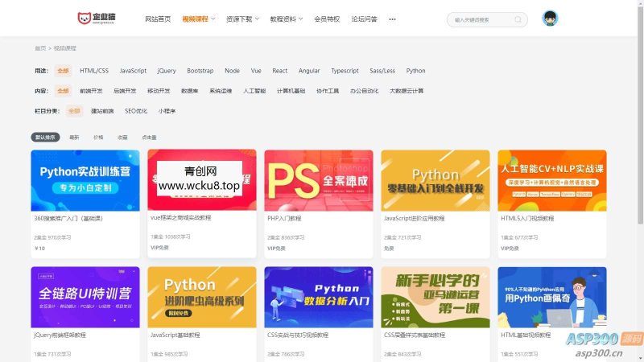
Task: Expand the 教程资料 dropdown menu
Action: pos(287,19)
